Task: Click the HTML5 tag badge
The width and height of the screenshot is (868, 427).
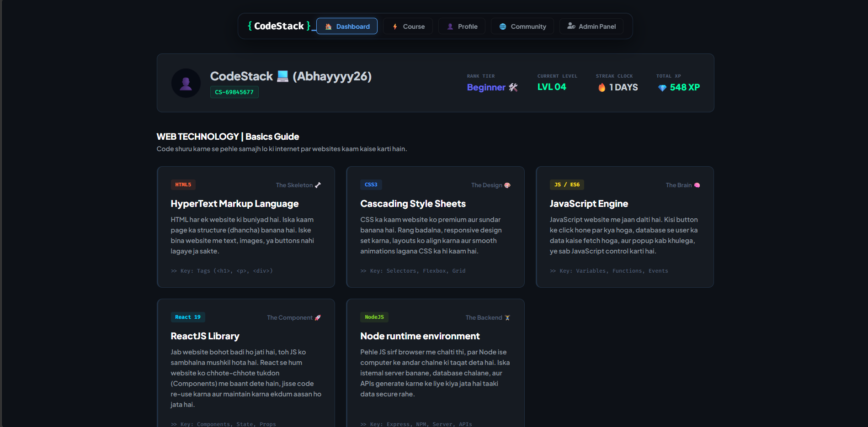Action: point(183,185)
